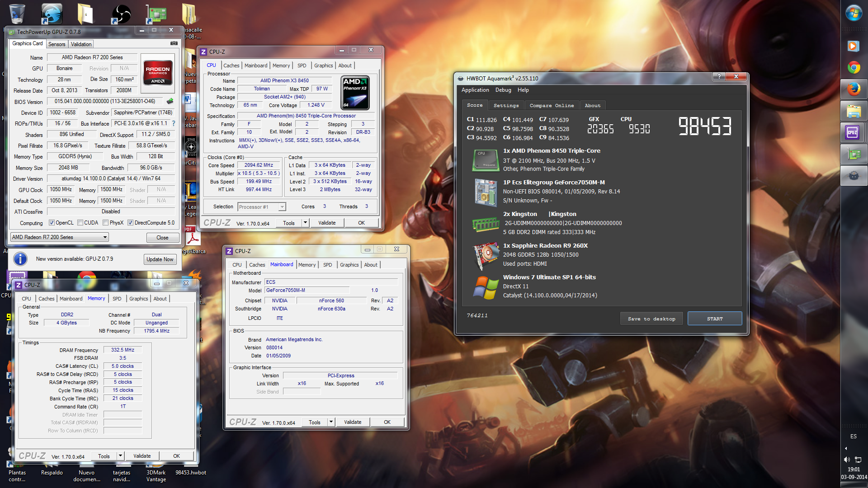Click the Close button in GPU-Z

click(162, 238)
